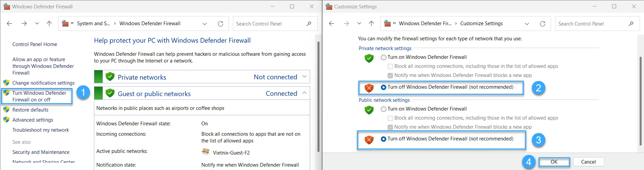The height and width of the screenshot is (170, 644).
Task: Click green shield icon next to Private networks
Action: [110, 77]
